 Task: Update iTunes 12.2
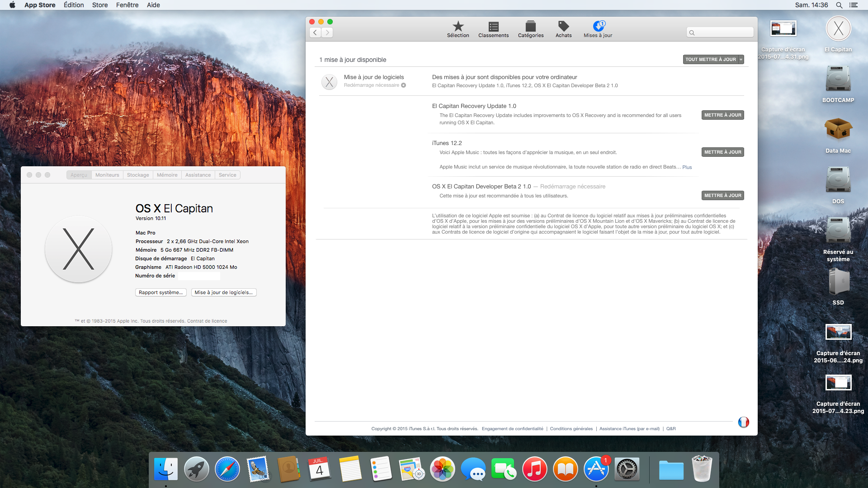tap(722, 152)
